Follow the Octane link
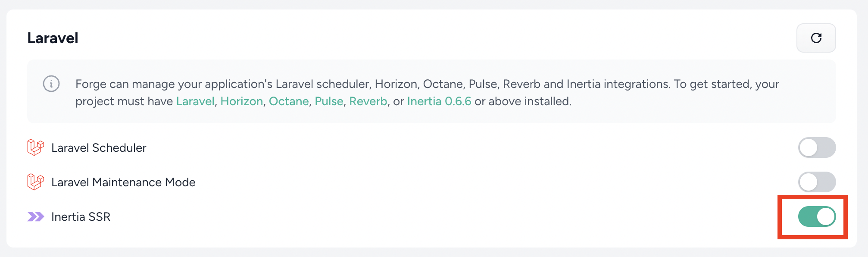Viewport: 868px width, 257px height. coord(289,101)
